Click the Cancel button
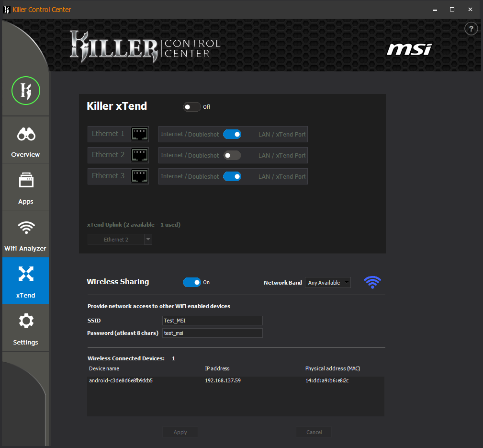The width and height of the screenshot is (483, 448). (314, 432)
